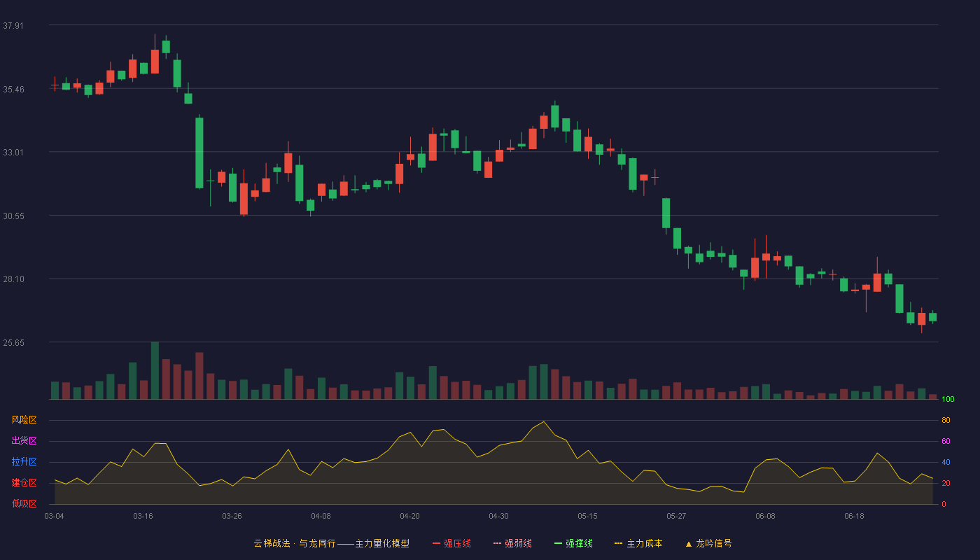Screen dimensions: 980x560
Task: Click the tallest green volume bar
Action: click(155, 371)
